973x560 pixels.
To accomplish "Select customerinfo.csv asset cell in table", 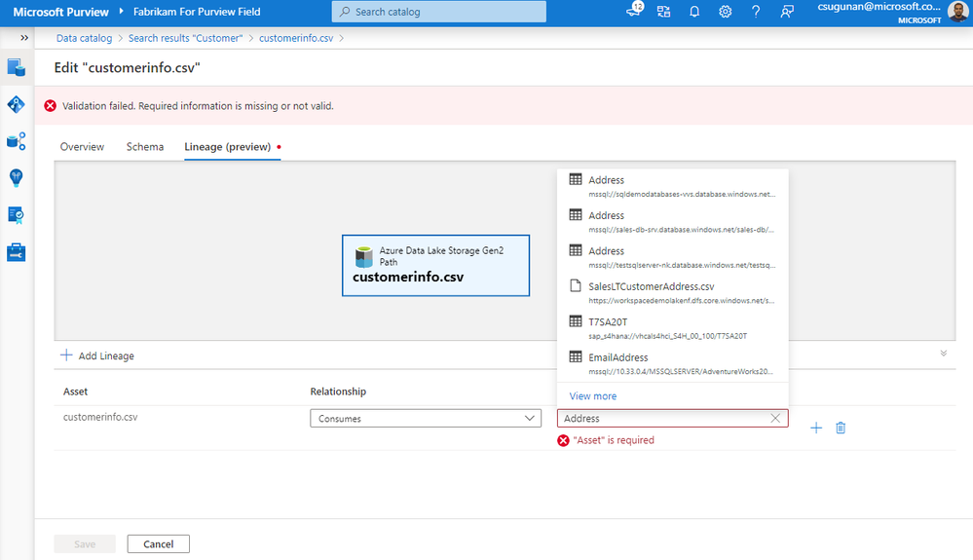I will pos(100,418).
